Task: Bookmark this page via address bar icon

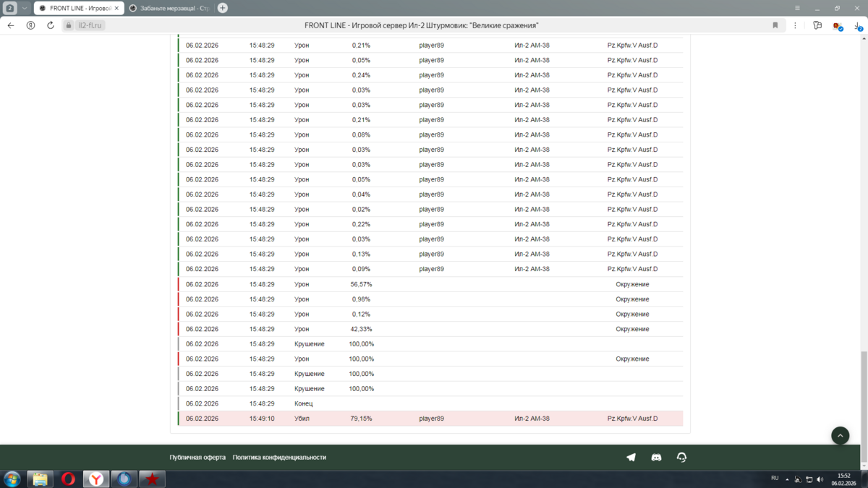Action: [x=775, y=25]
